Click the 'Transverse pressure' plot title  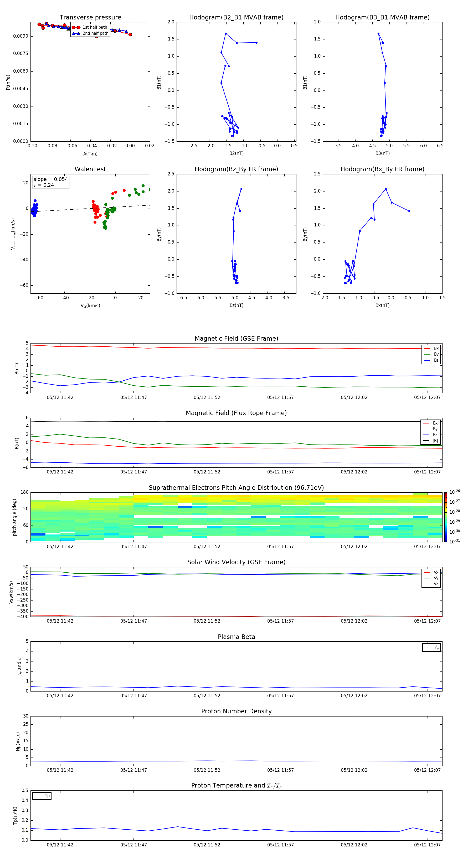point(90,18)
